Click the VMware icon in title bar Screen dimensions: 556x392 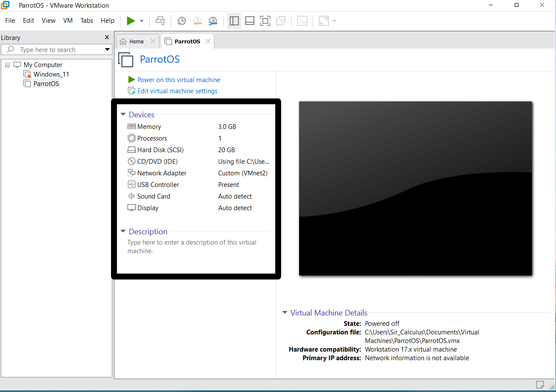(6, 5)
